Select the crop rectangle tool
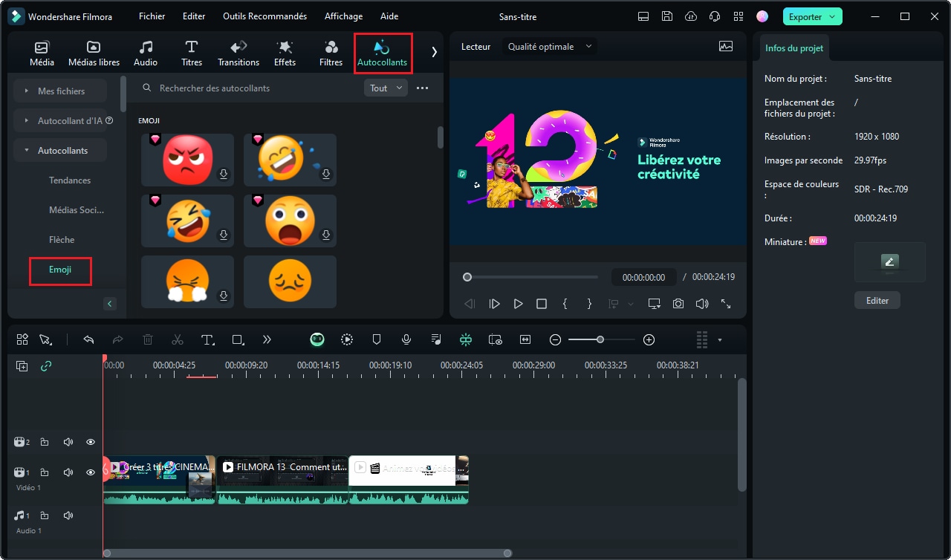 point(238,339)
